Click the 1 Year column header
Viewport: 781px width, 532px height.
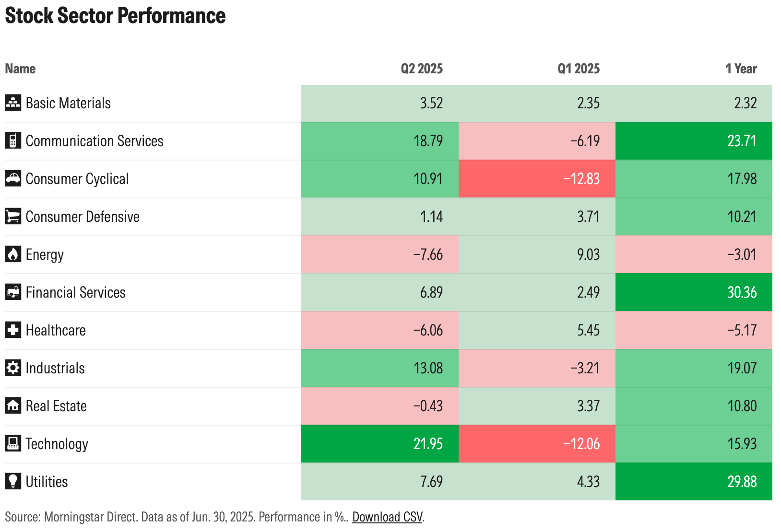[741, 69]
